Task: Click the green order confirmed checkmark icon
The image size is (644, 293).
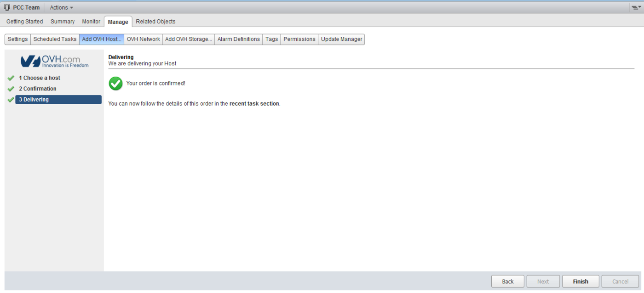Action: pyautogui.click(x=115, y=84)
